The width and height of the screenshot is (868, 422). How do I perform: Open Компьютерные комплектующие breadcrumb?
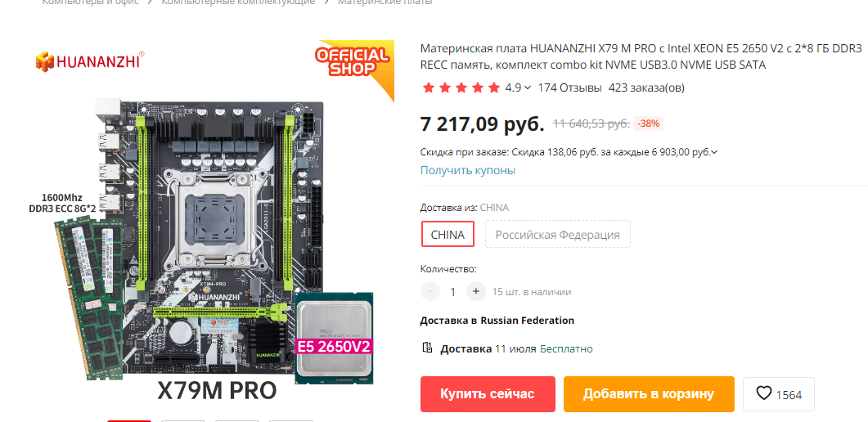(x=238, y=2)
